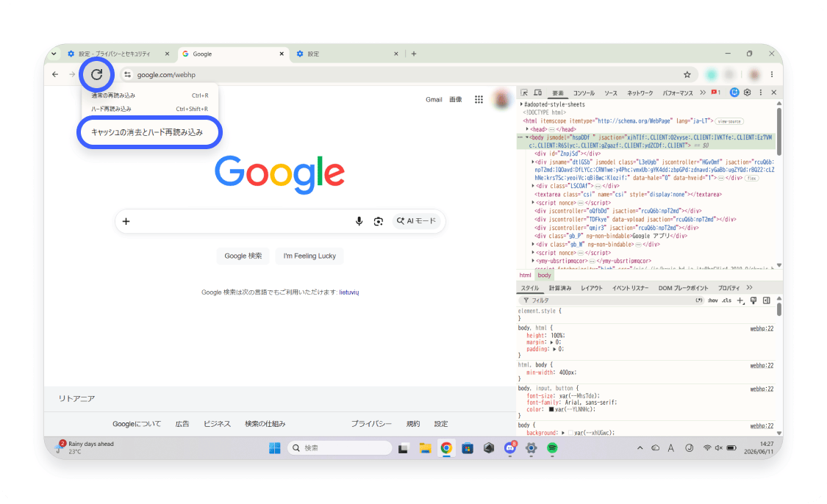Open AI モード button in search box
Screen dimensions: 827x504
tap(417, 221)
